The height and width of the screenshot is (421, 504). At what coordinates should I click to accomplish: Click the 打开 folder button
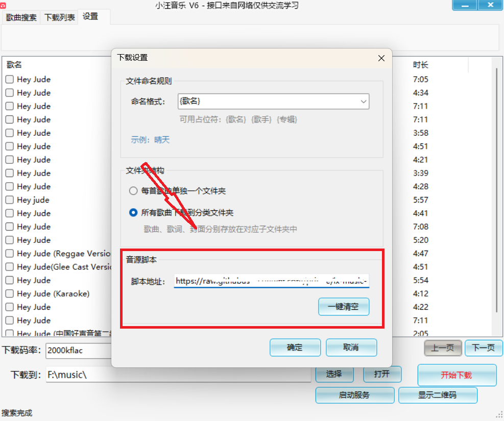click(382, 374)
